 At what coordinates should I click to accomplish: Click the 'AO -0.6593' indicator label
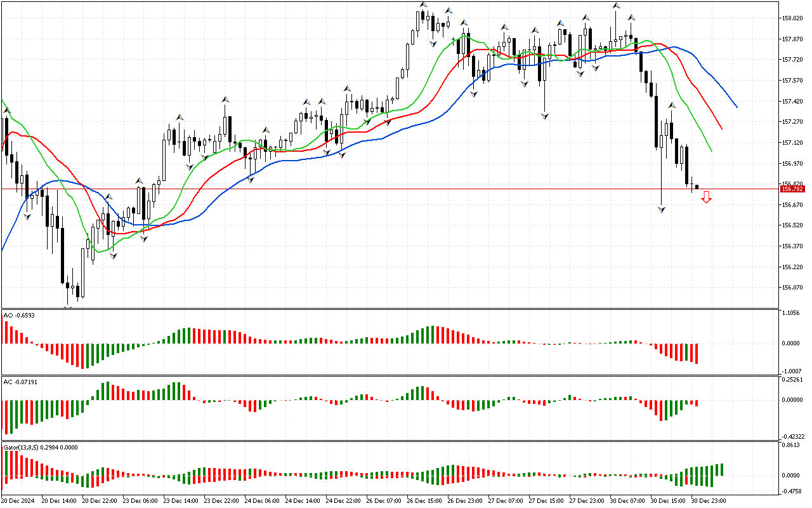19,315
